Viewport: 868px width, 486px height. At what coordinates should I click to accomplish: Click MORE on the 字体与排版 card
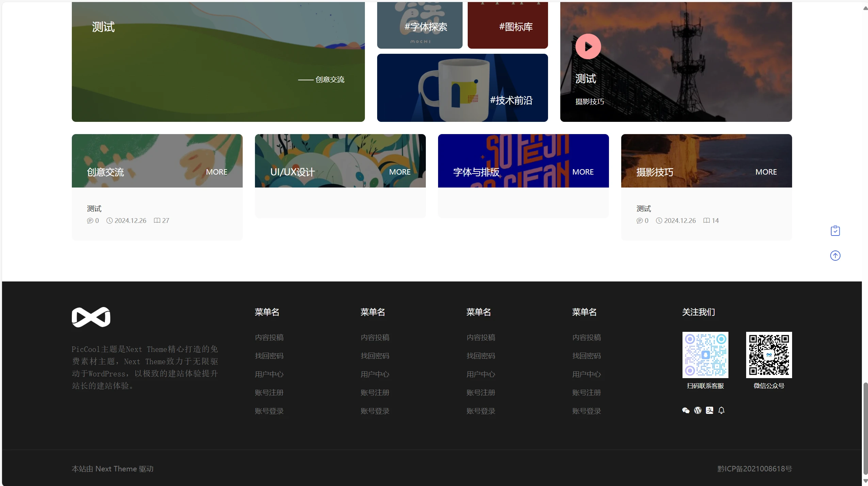coord(583,172)
